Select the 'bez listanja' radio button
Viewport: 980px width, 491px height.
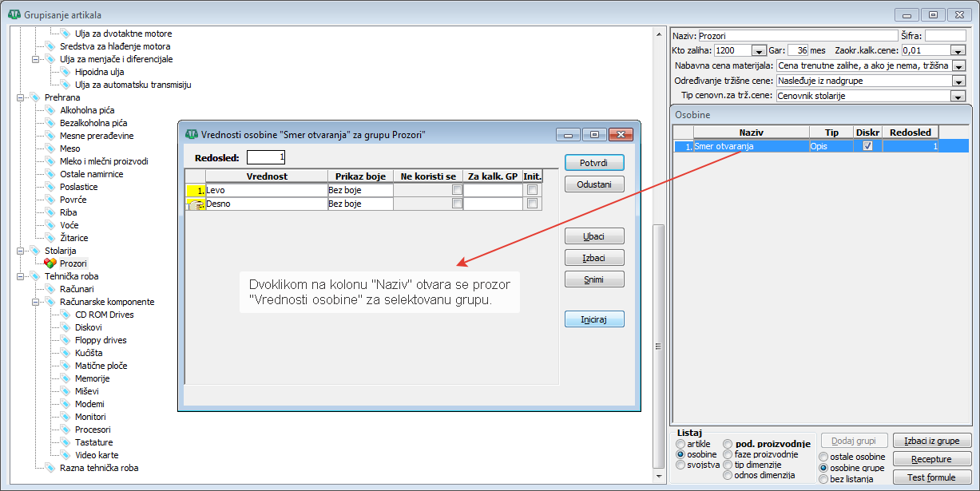824,479
